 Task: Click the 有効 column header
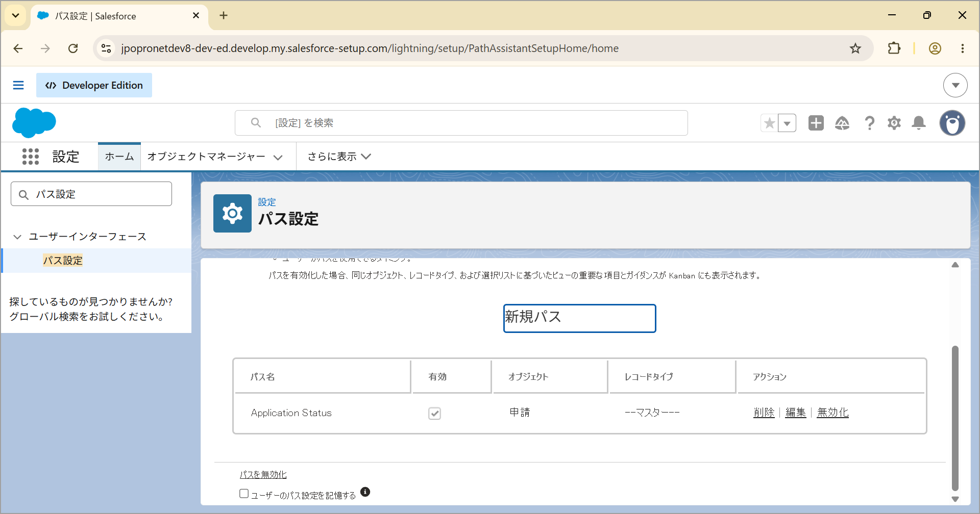452,377
